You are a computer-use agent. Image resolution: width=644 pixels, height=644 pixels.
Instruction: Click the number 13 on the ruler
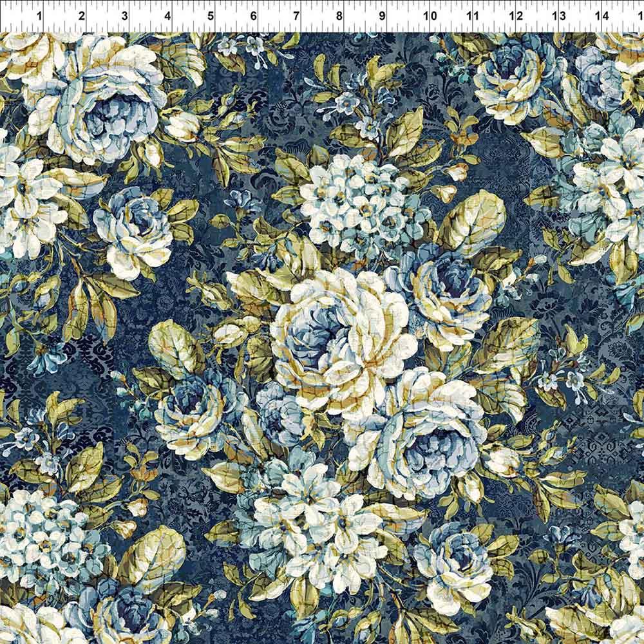pos(558,16)
